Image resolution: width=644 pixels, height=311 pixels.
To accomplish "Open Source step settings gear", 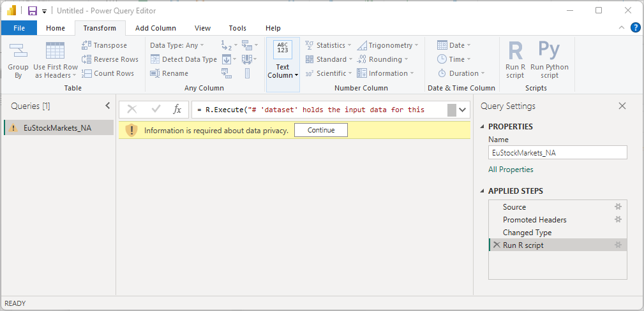I will [618, 206].
